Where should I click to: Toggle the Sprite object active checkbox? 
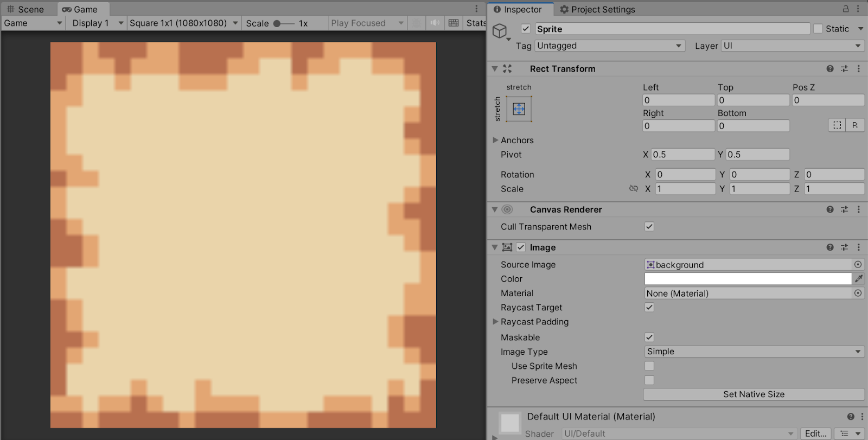click(x=526, y=29)
